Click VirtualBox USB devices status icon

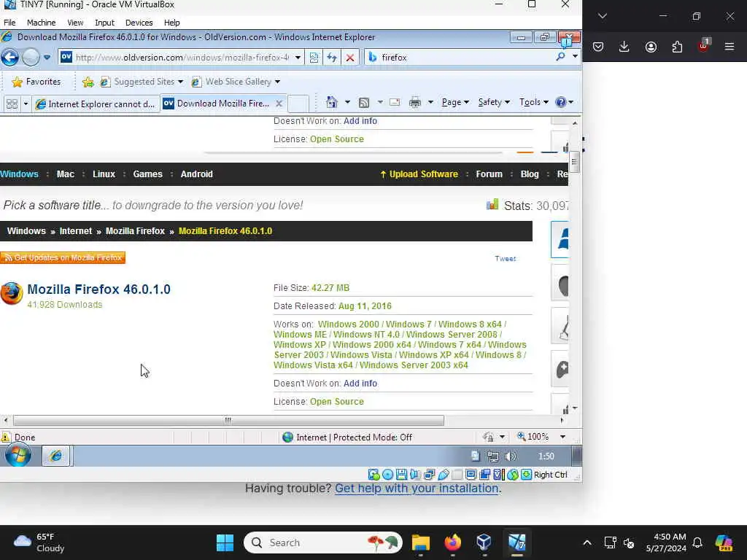[x=444, y=475]
